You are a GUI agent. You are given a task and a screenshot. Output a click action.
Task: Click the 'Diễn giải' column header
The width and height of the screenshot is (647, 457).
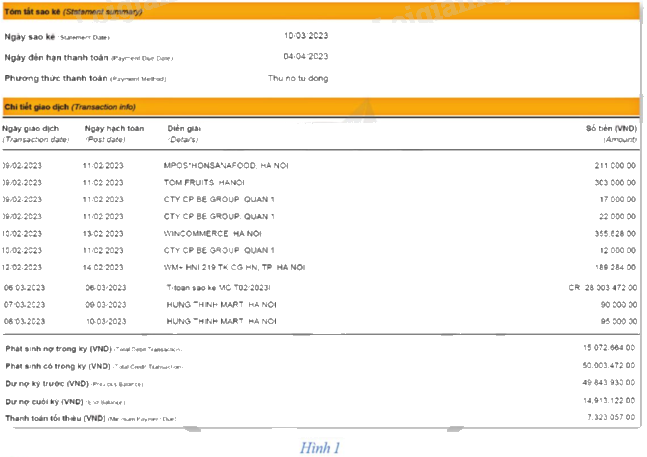click(185, 129)
